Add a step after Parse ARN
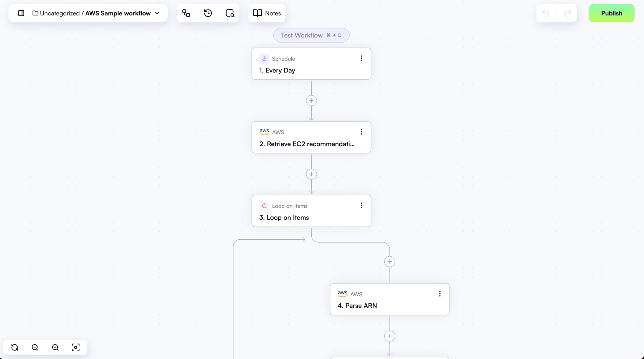This screenshot has width=644, height=359. 390,336
